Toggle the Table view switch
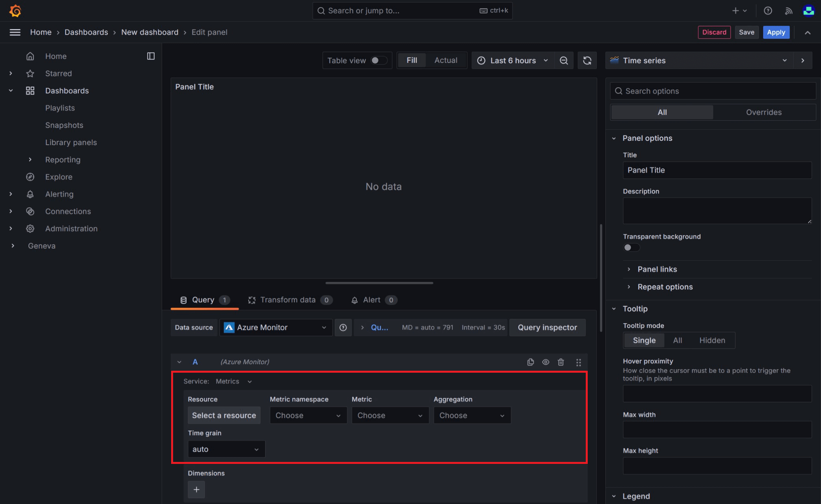The height and width of the screenshot is (504, 821). [x=378, y=61]
